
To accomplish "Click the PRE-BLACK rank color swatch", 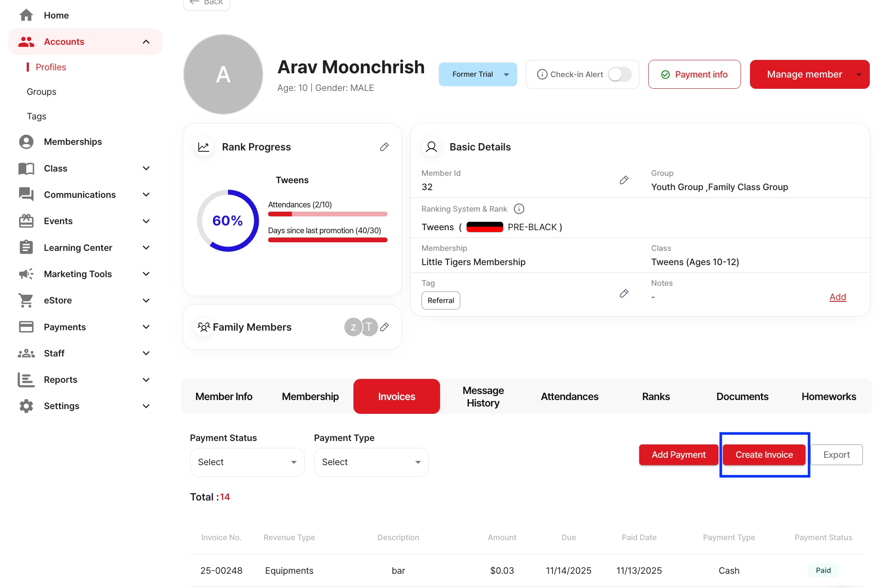I will [x=484, y=227].
